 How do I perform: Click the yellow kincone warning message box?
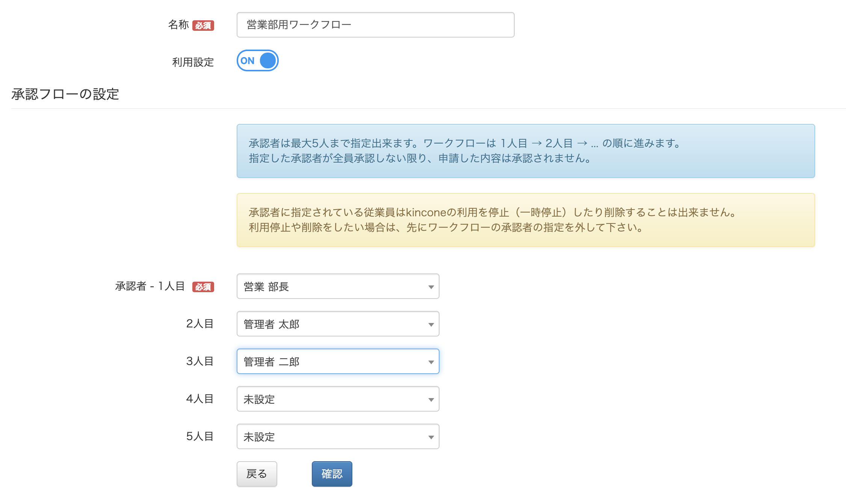(x=525, y=220)
